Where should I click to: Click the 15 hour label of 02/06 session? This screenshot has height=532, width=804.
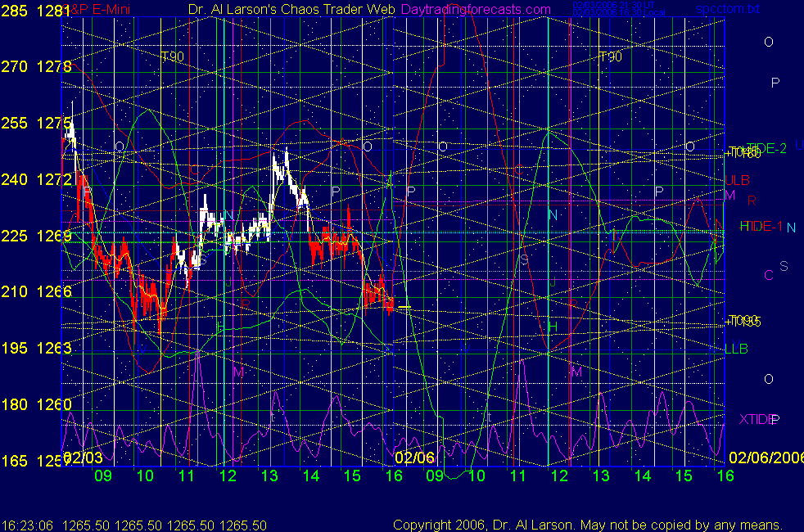coord(684,476)
